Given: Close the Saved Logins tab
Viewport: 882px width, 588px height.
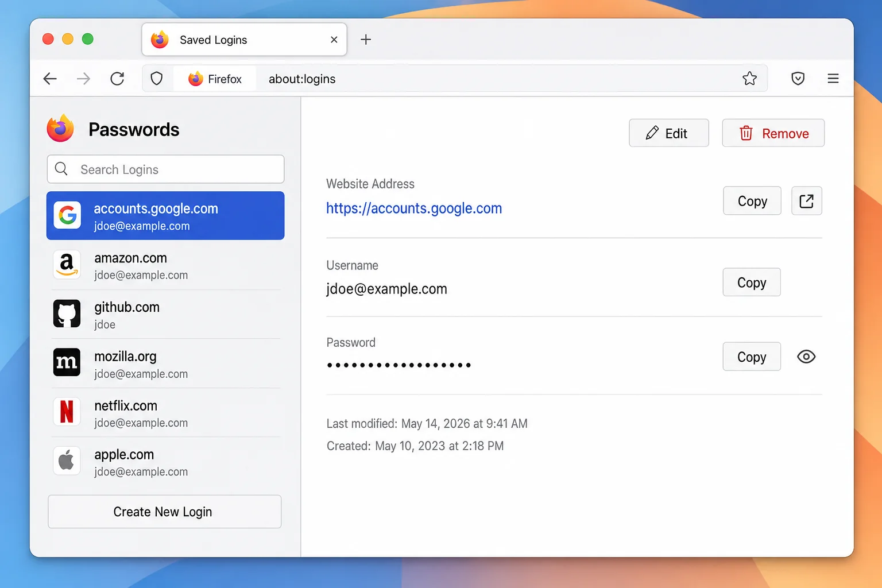Looking at the screenshot, I should pyautogui.click(x=334, y=40).
